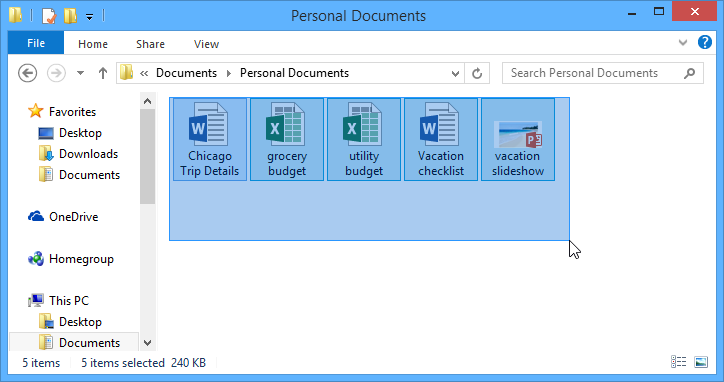Switch to the Share ribbon tab

pyautogui.click(x=150, y=44)
